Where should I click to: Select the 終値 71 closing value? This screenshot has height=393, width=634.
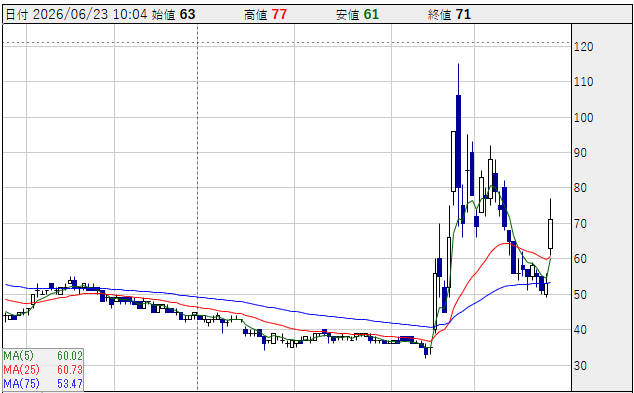coord(449,15)
